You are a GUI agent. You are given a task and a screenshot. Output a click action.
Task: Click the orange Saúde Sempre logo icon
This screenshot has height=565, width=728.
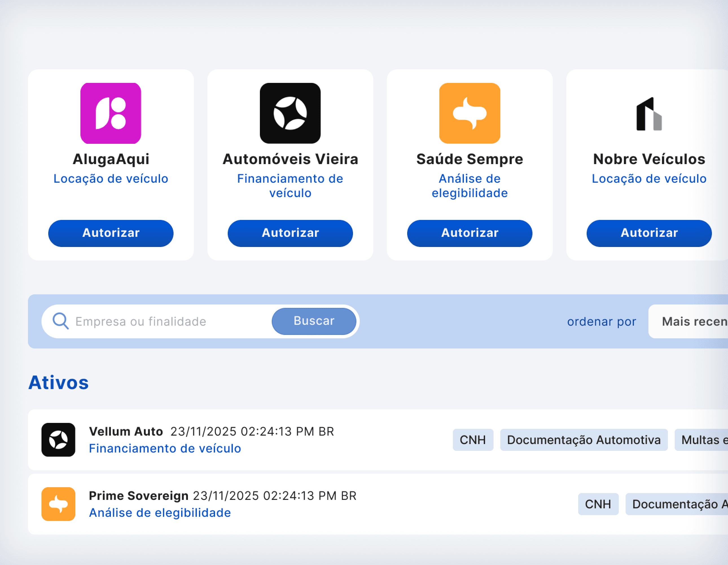469,113
